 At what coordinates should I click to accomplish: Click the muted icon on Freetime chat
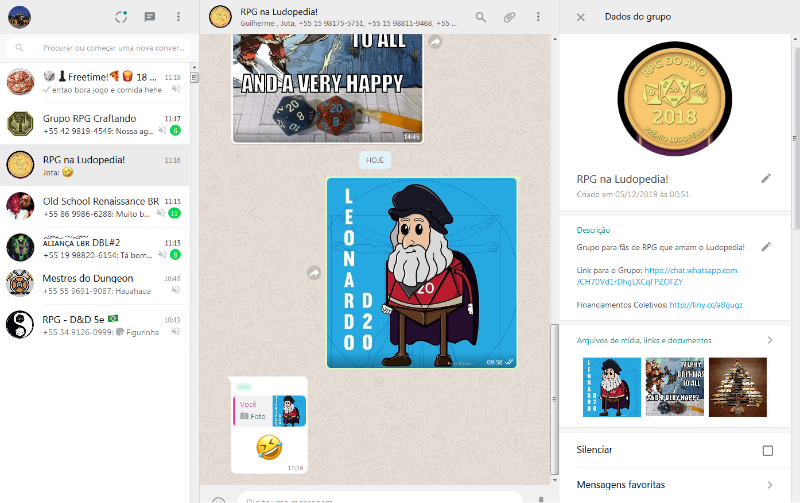tap(176, 89)
